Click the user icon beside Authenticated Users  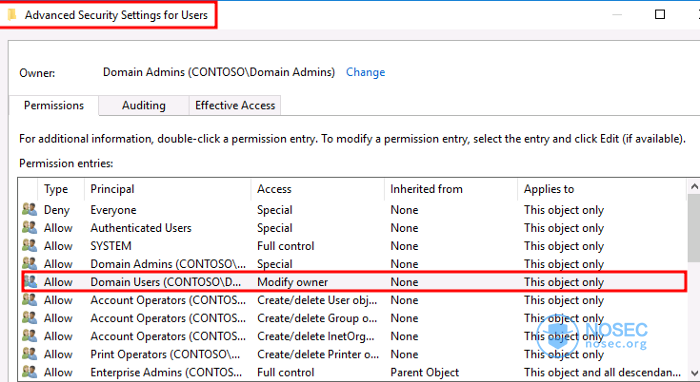29,228
